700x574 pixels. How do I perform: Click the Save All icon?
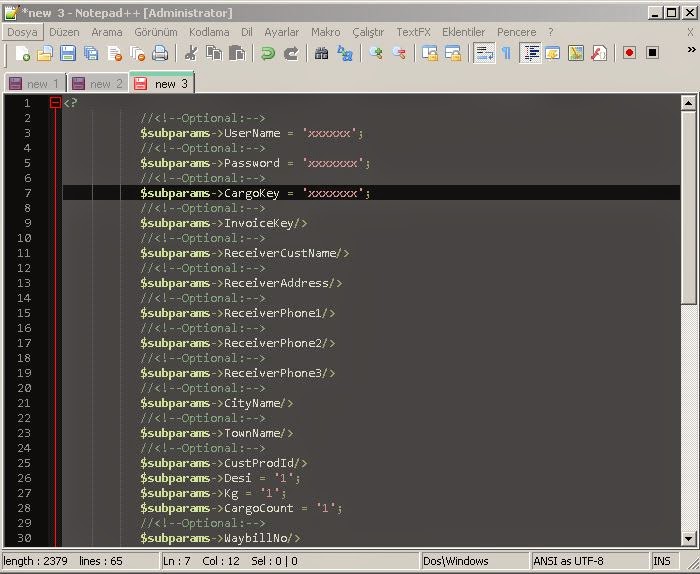coord(91,53)
